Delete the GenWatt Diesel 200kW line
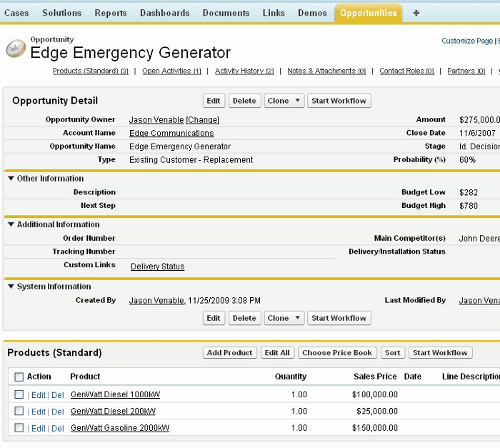500x448 pixels. tap(58, 412)
